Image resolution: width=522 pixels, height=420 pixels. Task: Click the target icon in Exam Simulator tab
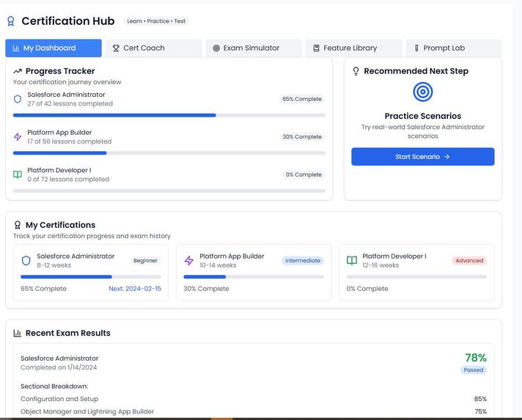(x=216, y=48)
